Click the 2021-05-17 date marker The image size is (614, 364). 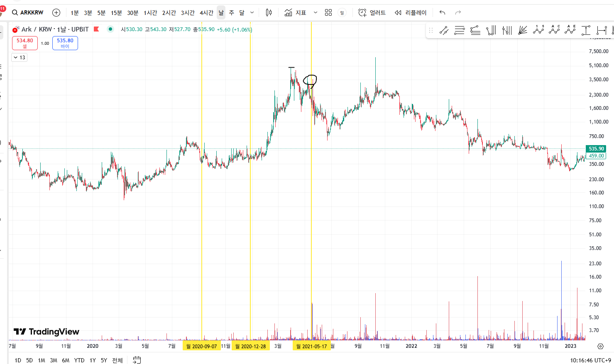[312, 346]
